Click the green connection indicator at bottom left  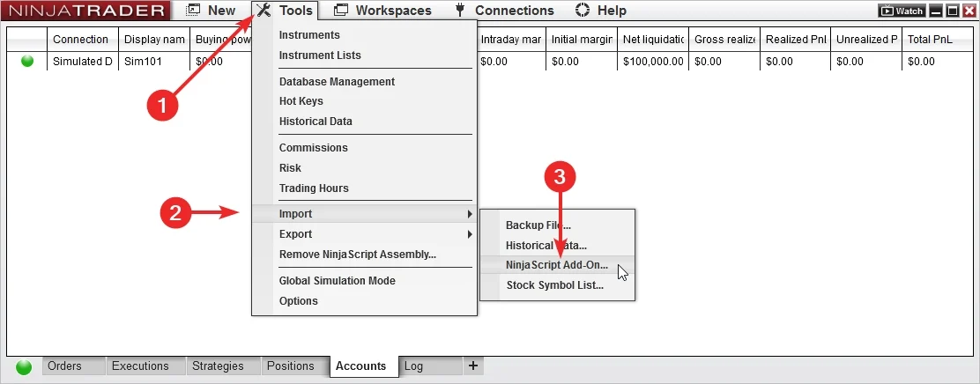point(24,366)
